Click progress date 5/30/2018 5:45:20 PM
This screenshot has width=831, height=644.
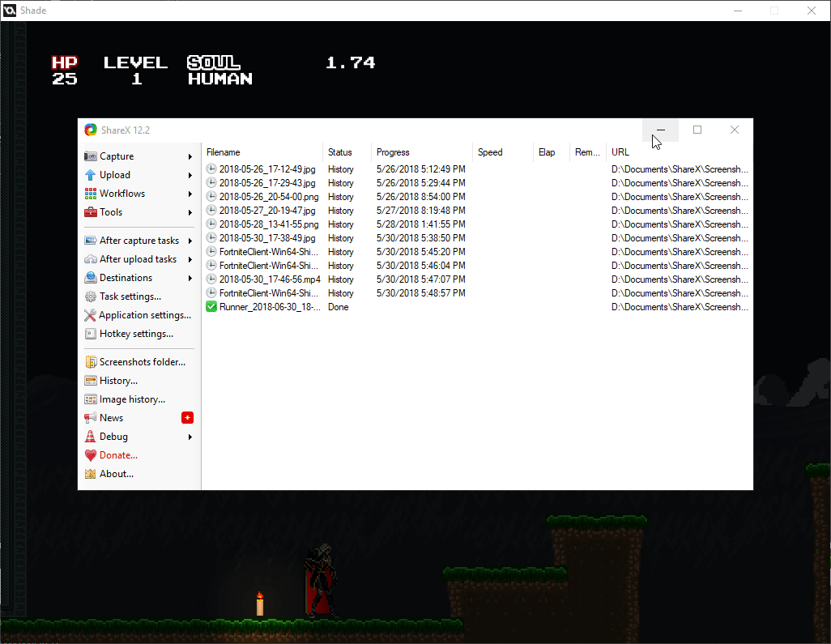421,252
